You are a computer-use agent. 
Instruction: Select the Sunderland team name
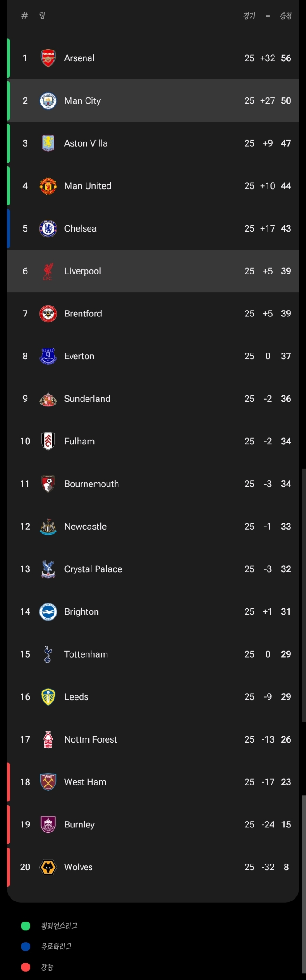tap(87, 399)
